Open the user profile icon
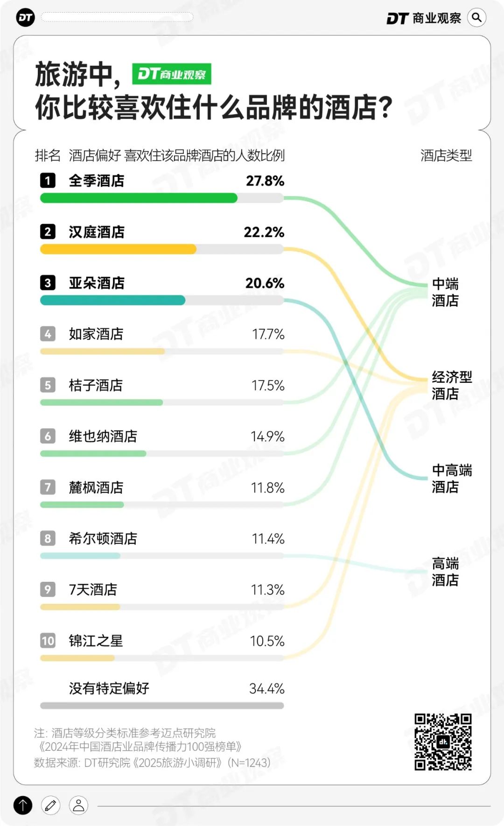The image size is (504, 826). pos(78,805)
